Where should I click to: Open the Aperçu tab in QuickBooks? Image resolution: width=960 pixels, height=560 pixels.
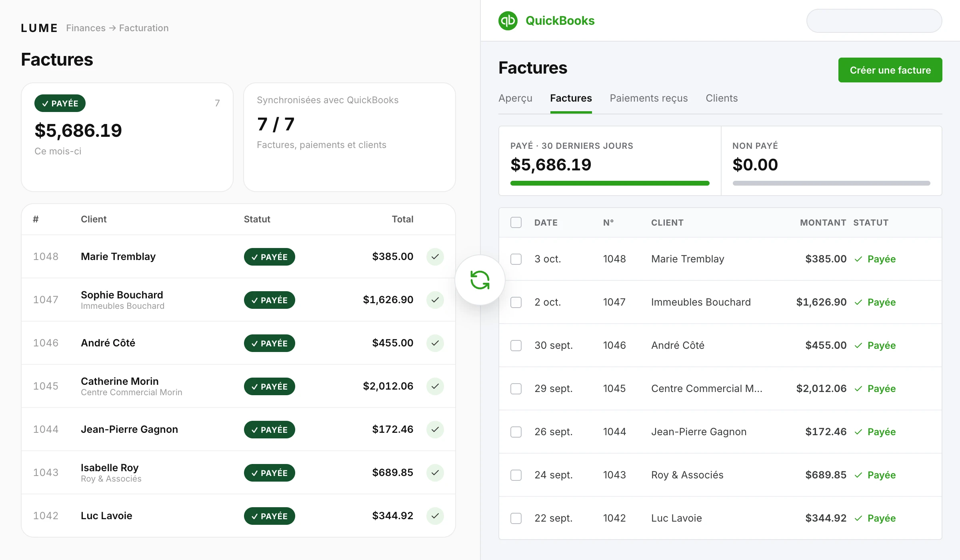coord(515,98)
